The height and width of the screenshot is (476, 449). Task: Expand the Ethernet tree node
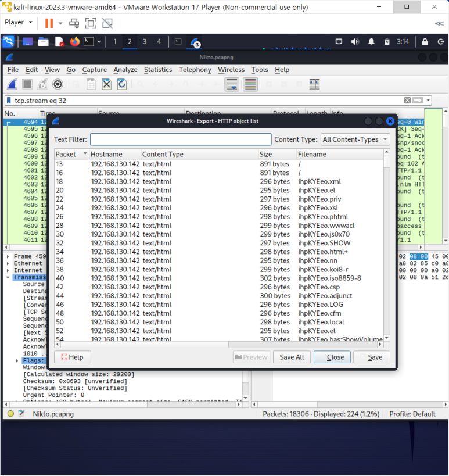click(x=8, y=263)
